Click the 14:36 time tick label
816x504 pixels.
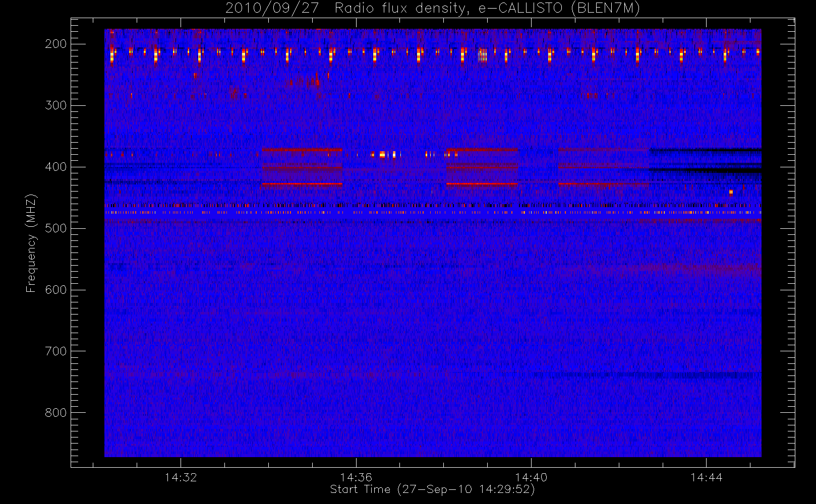pos(356,477)
